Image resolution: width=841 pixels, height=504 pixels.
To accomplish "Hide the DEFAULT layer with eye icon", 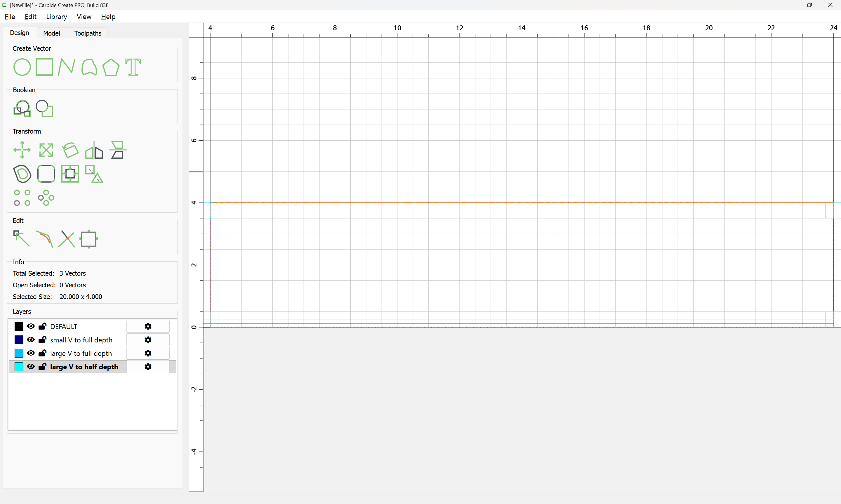I will (31, 326).
